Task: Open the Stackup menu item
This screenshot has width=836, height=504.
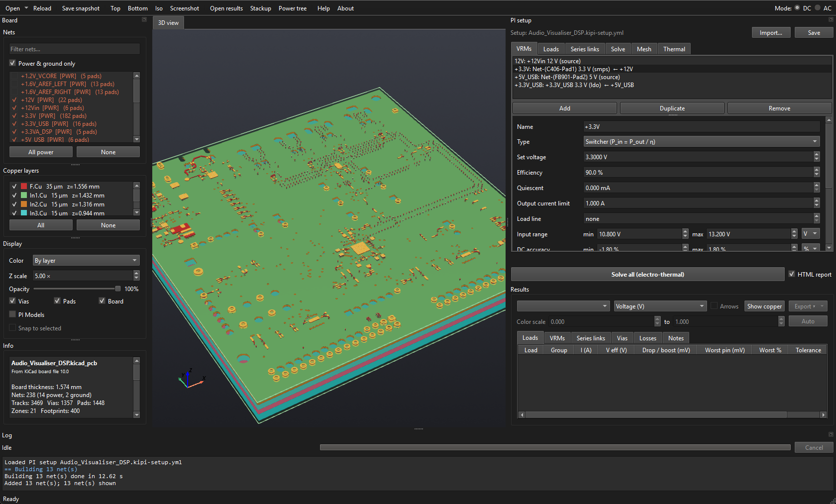Action: 260,8
